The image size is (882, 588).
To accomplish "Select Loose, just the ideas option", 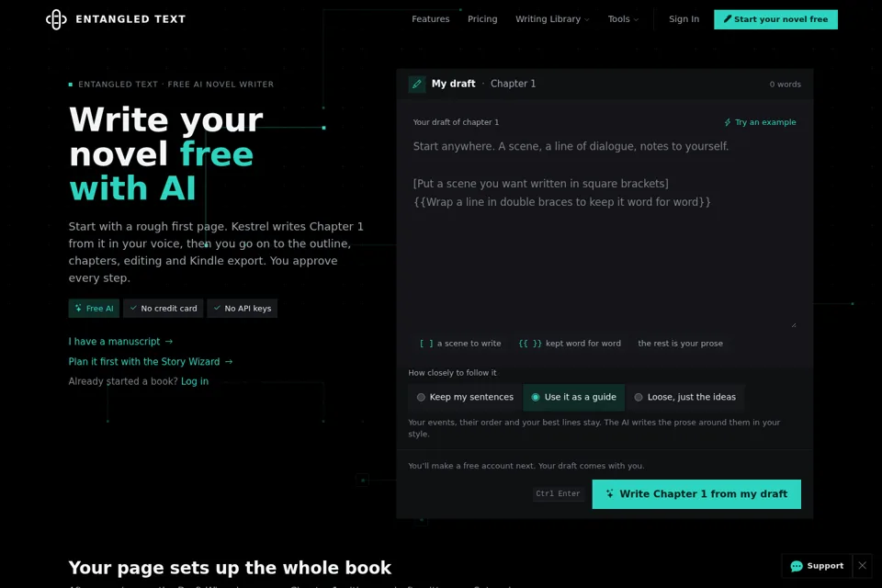I will point(685,397).
